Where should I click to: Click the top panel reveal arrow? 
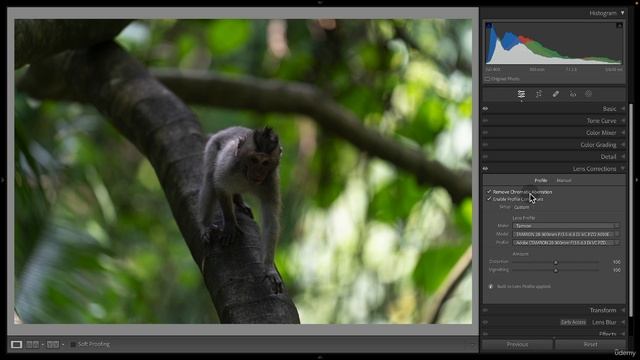(x=320, y=2)
